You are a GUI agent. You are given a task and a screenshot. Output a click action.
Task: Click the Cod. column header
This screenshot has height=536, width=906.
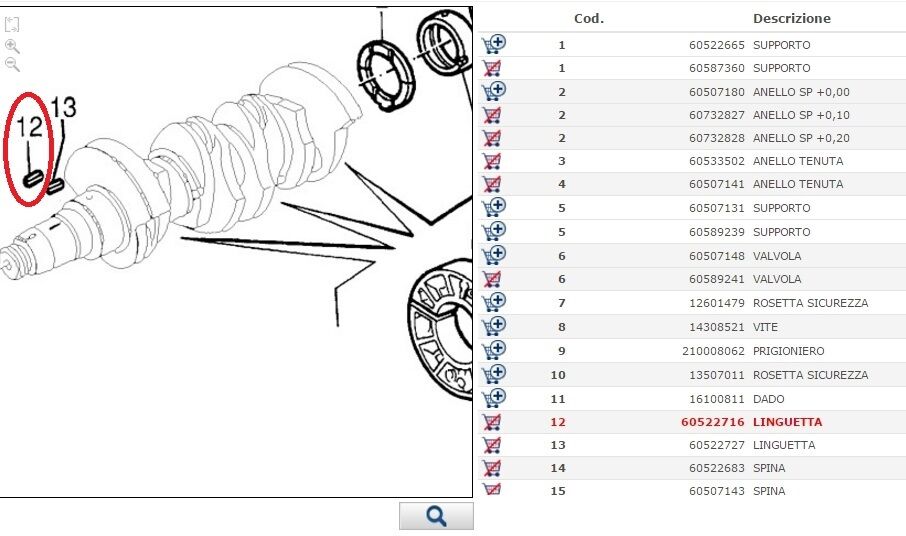point(589,18)
